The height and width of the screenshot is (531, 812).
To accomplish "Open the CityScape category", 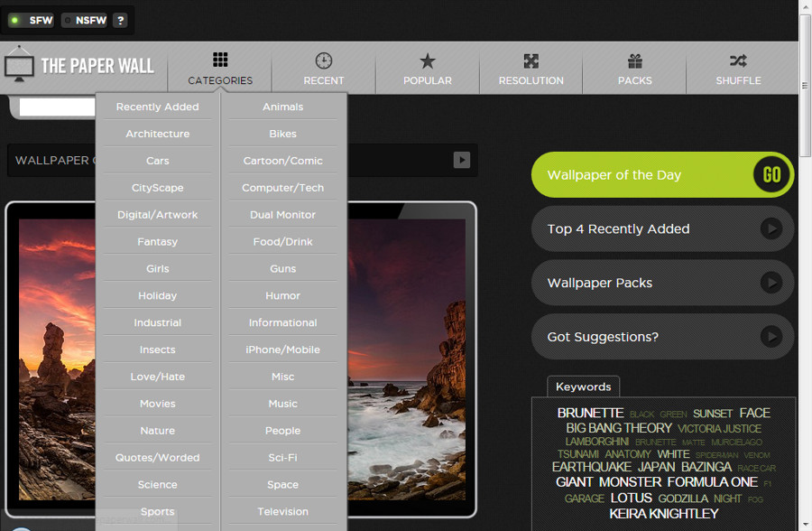I will (x=157, y=188).
